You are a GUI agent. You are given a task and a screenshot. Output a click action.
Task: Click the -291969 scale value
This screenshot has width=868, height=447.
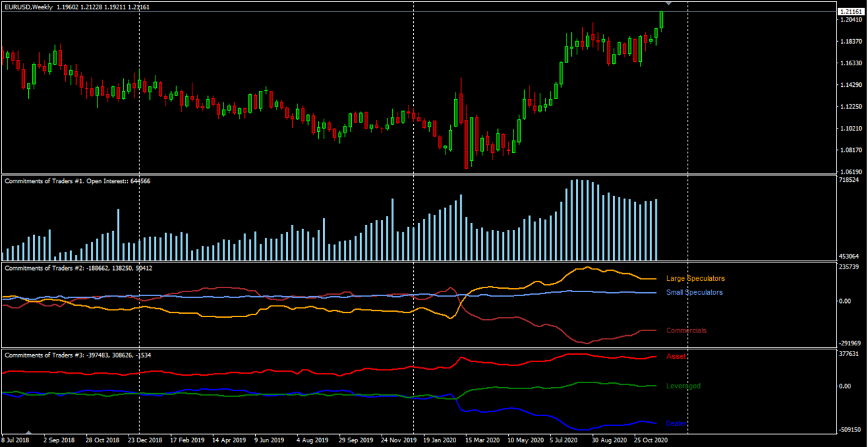(x=851, y=343)
